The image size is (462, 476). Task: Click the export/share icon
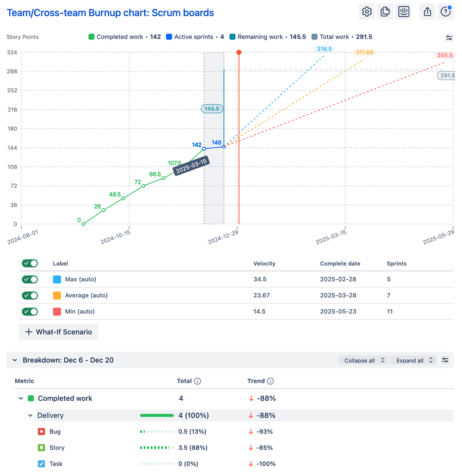tap(427, 11)
